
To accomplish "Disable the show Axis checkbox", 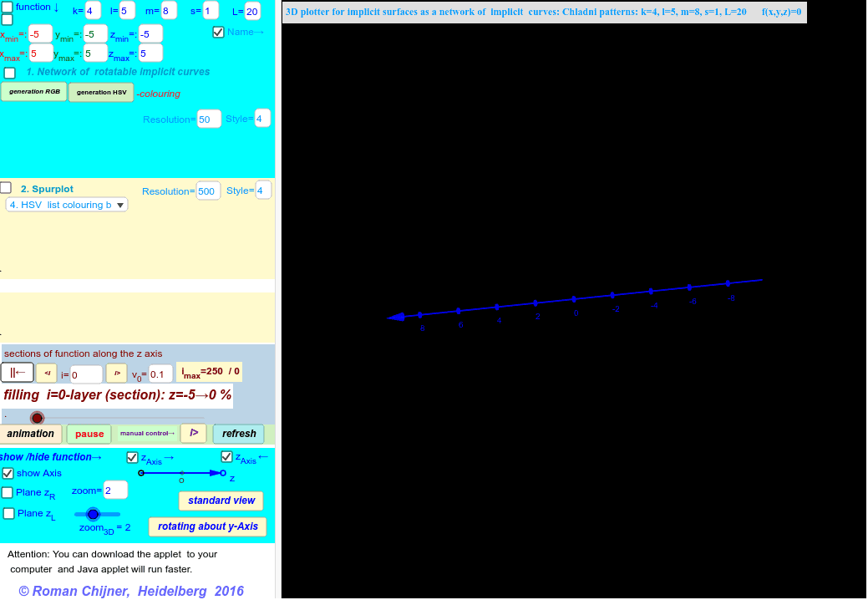I will (x=8, y=473).
